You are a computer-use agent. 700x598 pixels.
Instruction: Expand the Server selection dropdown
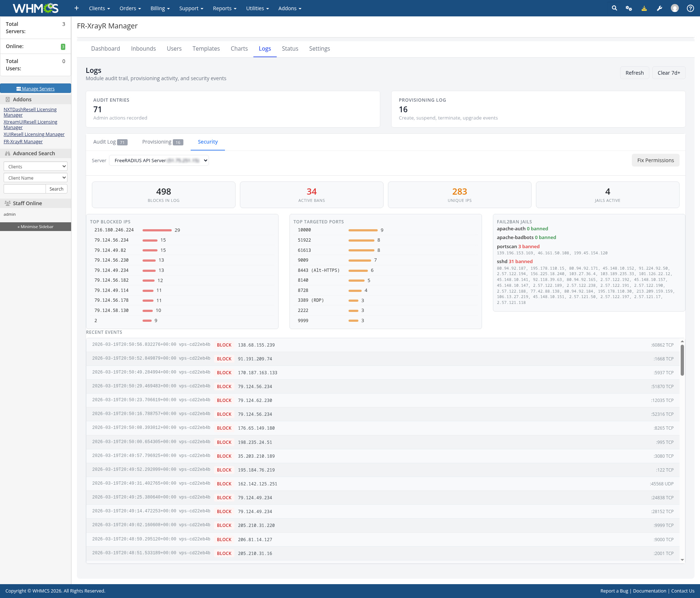pos(159,160)
